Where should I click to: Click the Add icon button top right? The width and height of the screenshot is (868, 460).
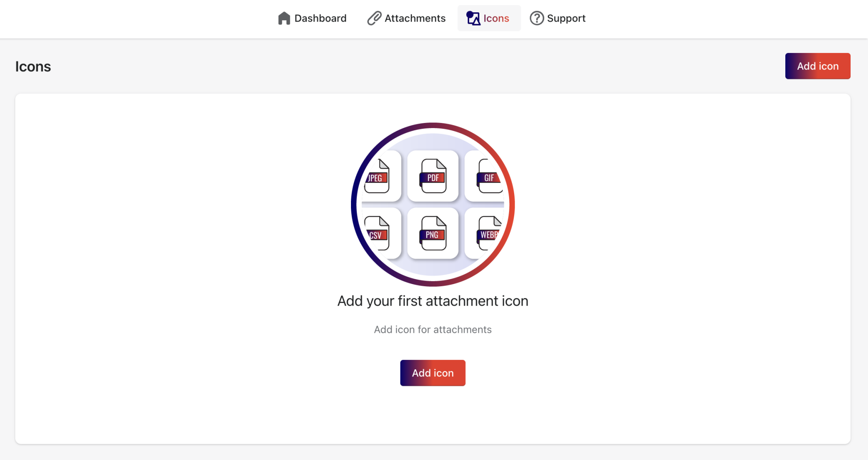(818, 66)
